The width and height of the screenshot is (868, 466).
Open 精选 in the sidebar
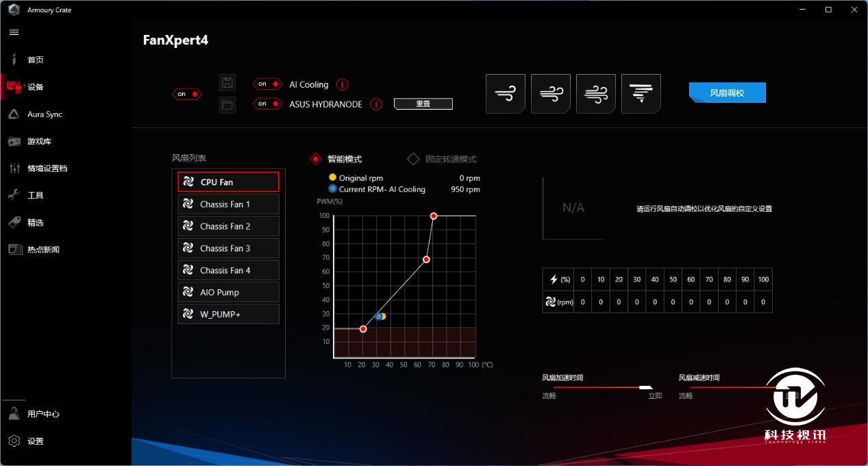[x=36, y=223]
